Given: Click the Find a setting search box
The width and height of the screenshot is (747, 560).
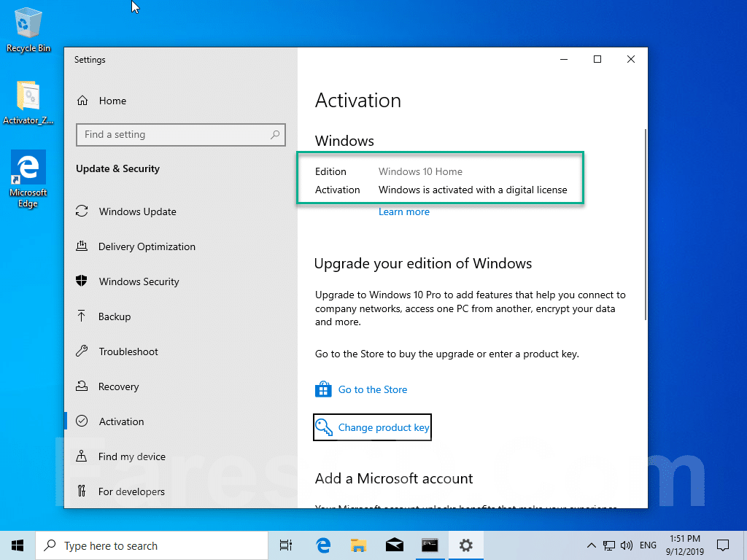Looking at the screenshot, I should (181, 135).
